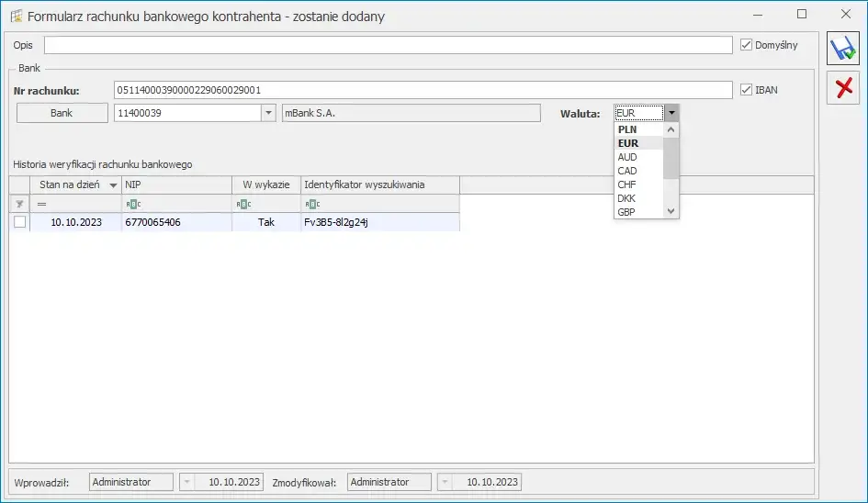Select EUR from the currency list
This screenshot has width=868, height=503.
coord(638,143)
